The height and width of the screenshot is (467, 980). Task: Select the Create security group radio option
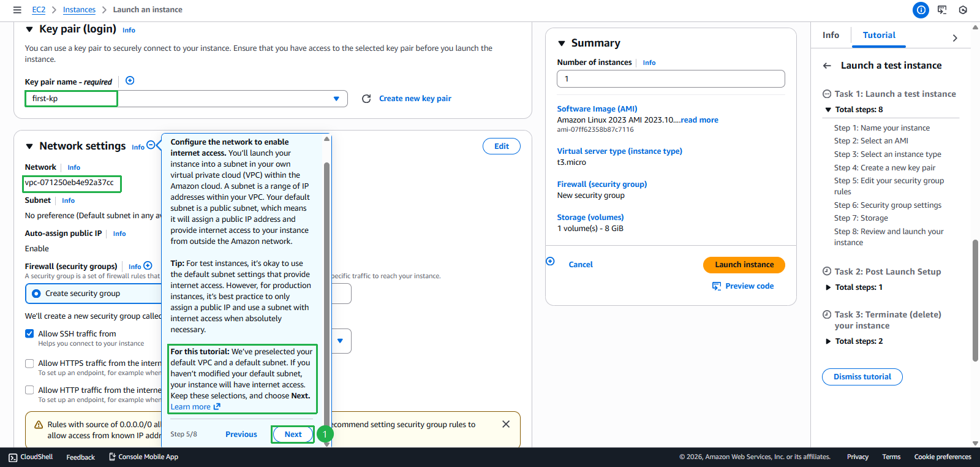36,294
